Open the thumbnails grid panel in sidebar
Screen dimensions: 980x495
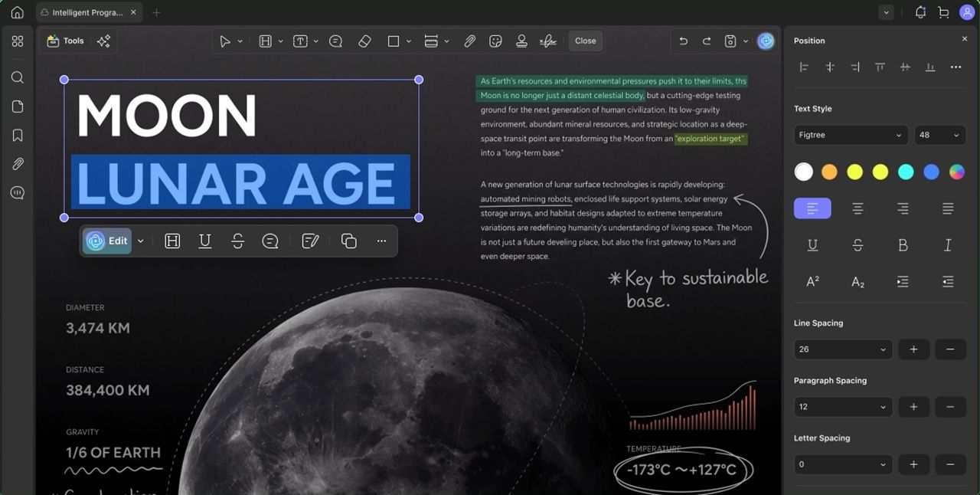coord(18,41)
